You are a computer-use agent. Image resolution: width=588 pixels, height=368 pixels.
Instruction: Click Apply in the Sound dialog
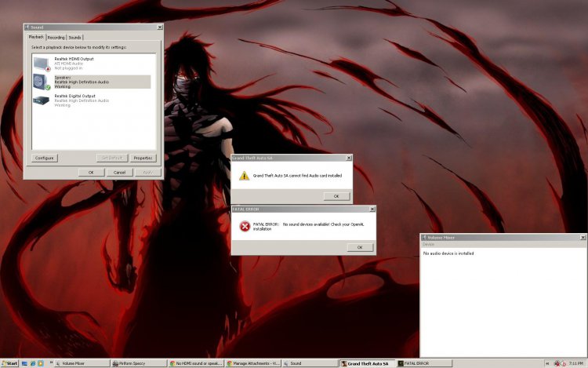pyautogui.click(x=148, y=173)
